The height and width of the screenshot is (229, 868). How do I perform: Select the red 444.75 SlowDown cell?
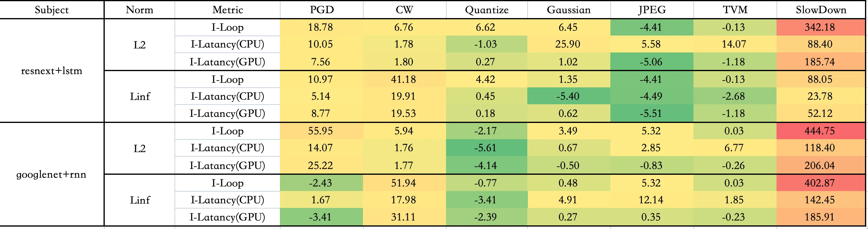820,131
